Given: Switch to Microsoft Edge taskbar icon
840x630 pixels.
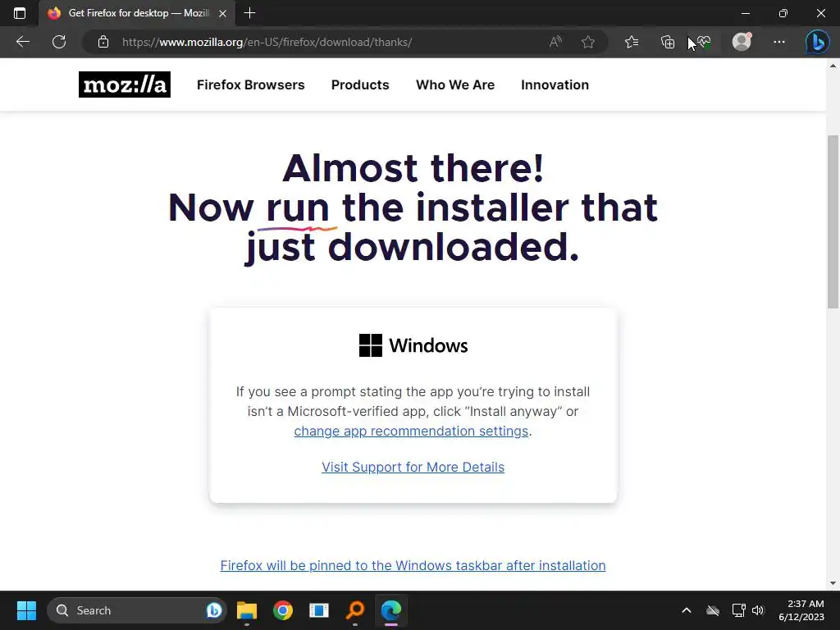Looking at the screenshot, I should point(391,610).
